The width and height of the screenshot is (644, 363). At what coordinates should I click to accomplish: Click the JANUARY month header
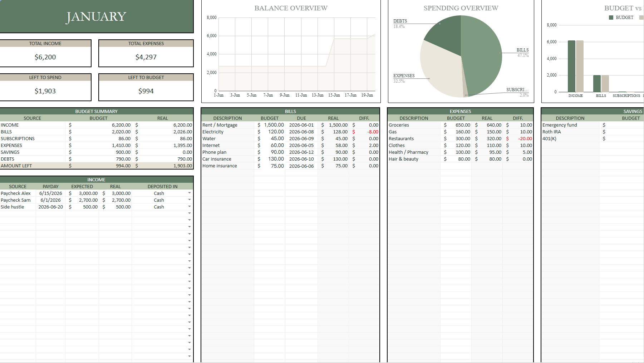pyautogui.click(x=96, y=16)
